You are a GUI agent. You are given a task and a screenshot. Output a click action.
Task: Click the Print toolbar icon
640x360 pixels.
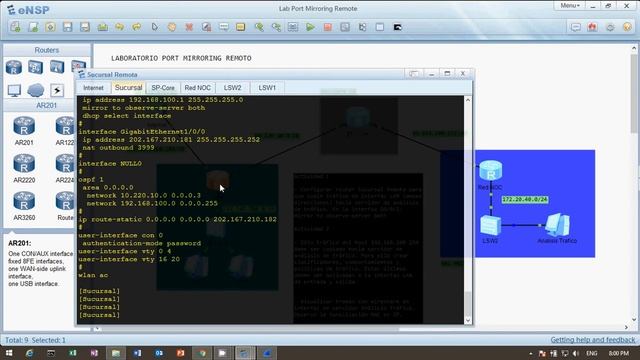102,27
